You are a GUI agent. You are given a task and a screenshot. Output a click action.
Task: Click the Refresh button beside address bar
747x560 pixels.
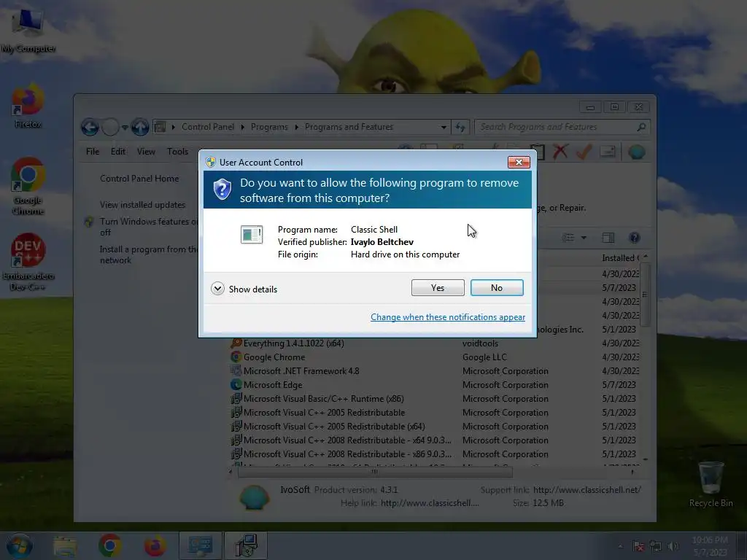(460, 127)
